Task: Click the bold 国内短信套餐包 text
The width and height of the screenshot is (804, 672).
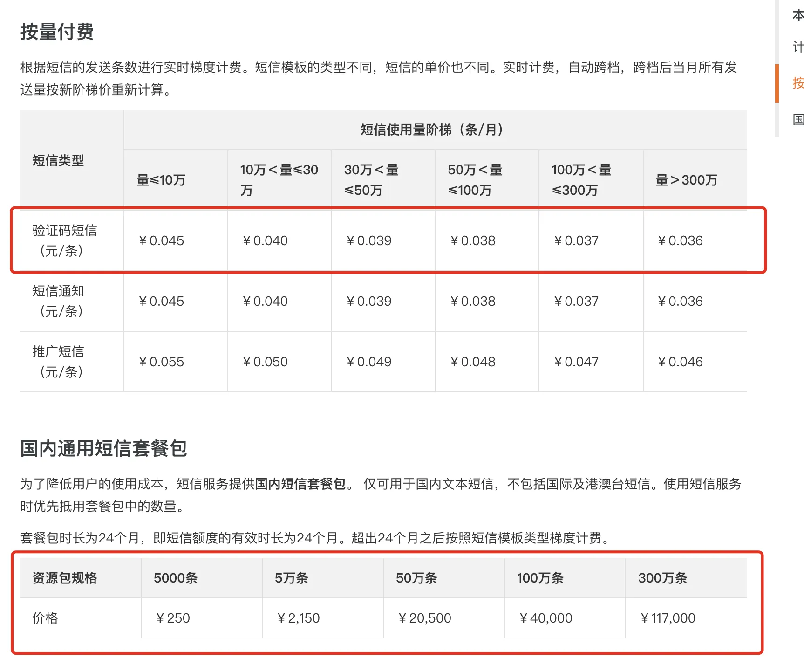Action: [x=300, y=484]
